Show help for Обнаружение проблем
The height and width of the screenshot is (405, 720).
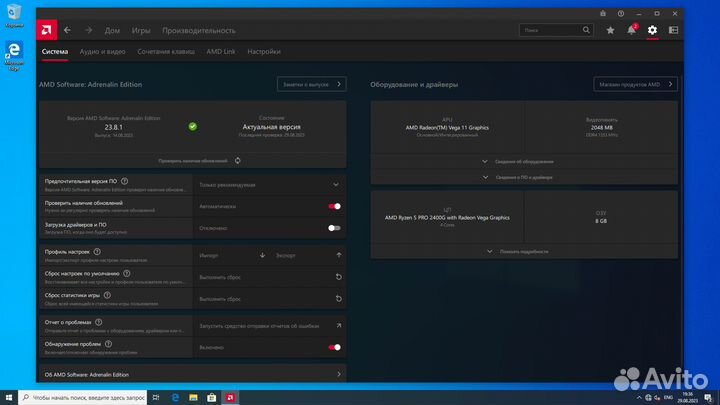108,344
